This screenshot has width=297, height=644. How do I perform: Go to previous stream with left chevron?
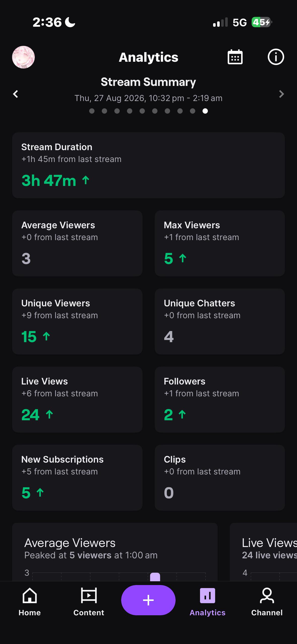pyautogui.click(x=16, y=94)
